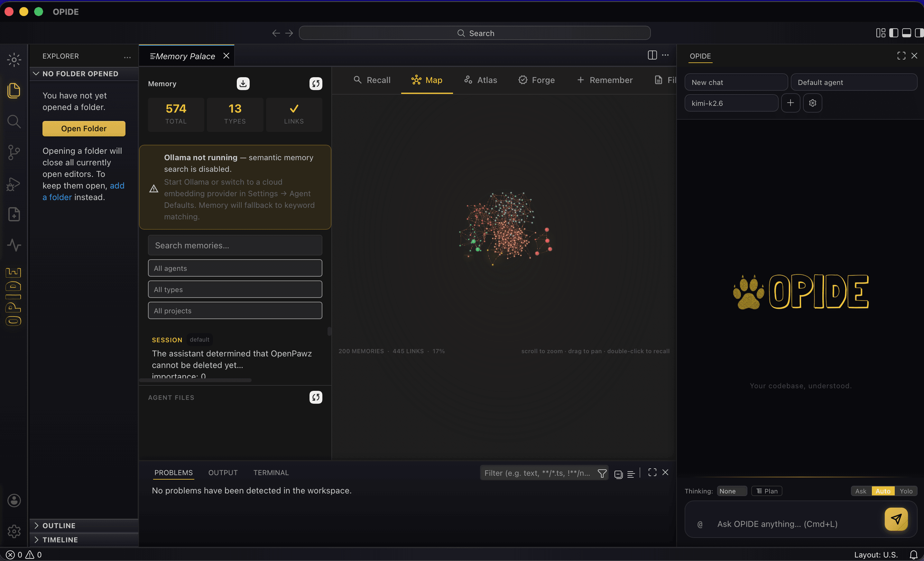Close the bottom panel
Image resolution: width=924 pixels, height=561 pixels.
[x=665, y=472]
